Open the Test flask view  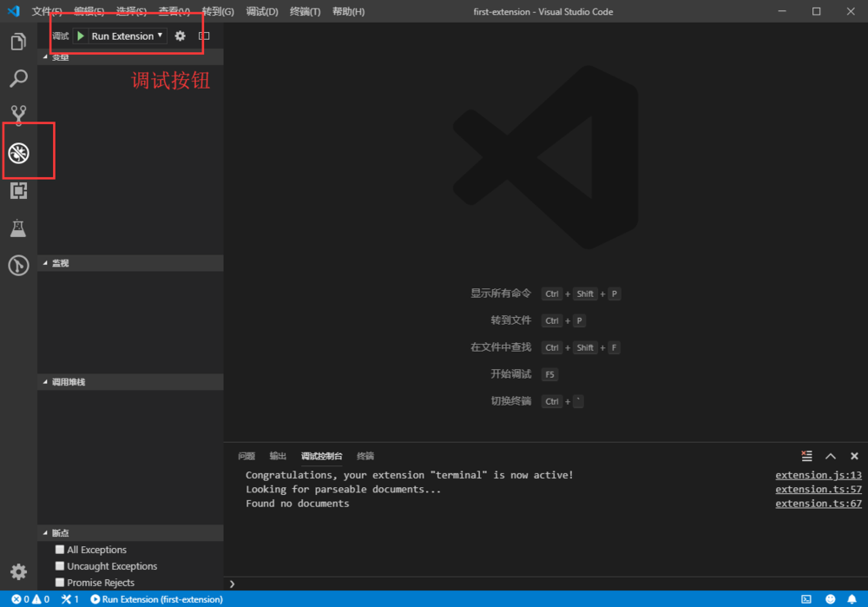(18, 228)
